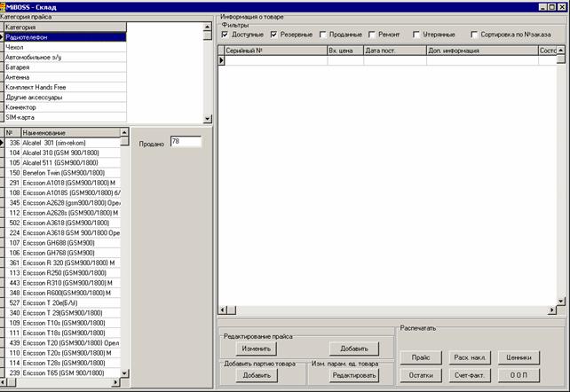Enable the Проданные filter checkbox
Viewport: 570px width, 392px height.
click(x=322, y=35)
